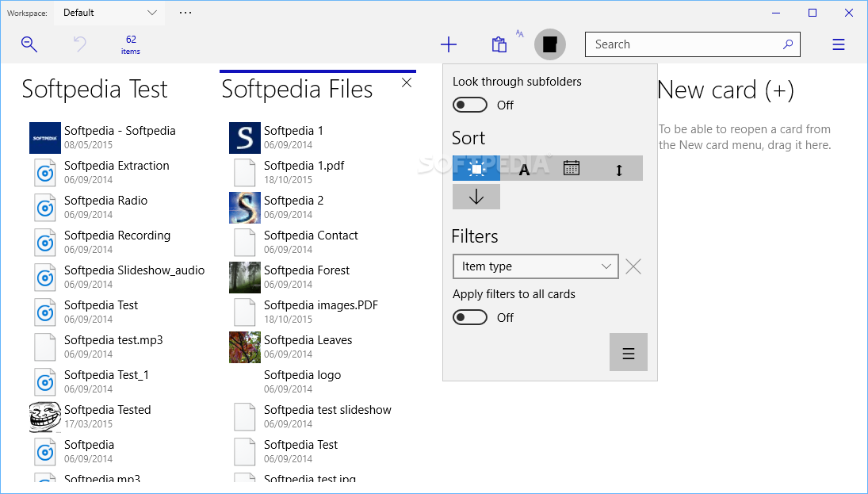Click the zoom out magnifier icon
This screenshot has height=494, width=868.
tap(29, 44)
